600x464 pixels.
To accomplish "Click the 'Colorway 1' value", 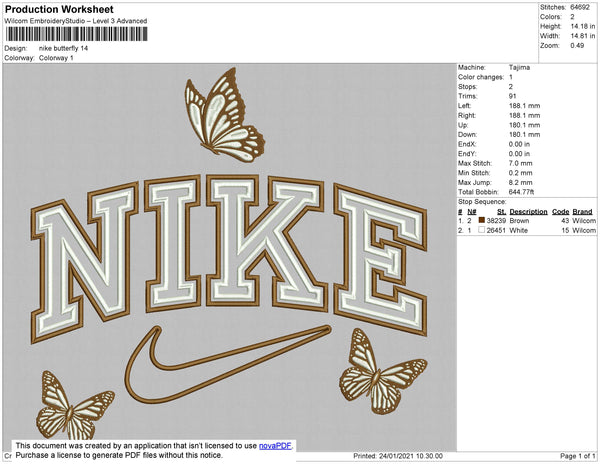I will pyautogui.click(x=56, y=58).
